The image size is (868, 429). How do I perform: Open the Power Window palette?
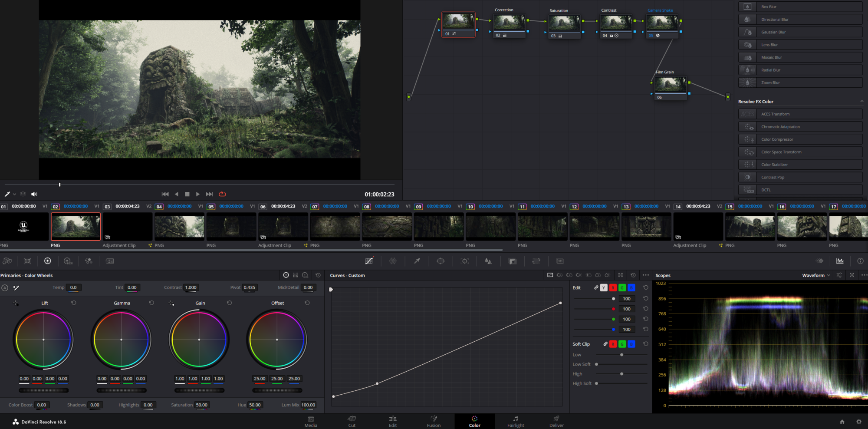click(x=441, y=261)
